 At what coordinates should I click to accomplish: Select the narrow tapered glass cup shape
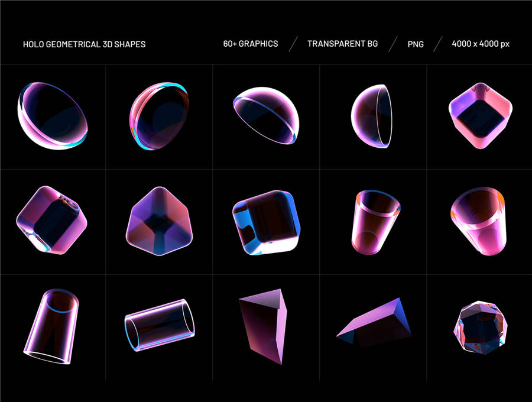tap(375, 222)
